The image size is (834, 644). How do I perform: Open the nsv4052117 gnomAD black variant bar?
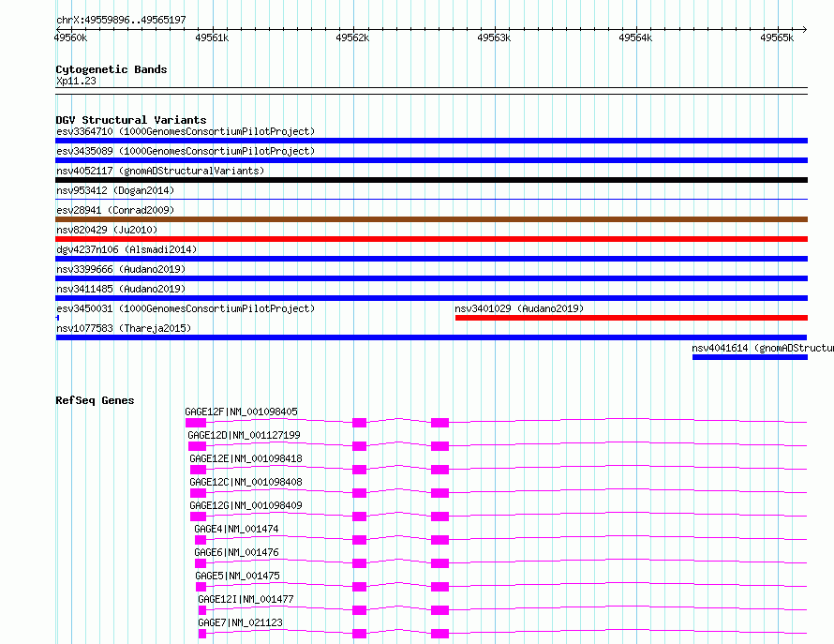[x=431, y=180]
